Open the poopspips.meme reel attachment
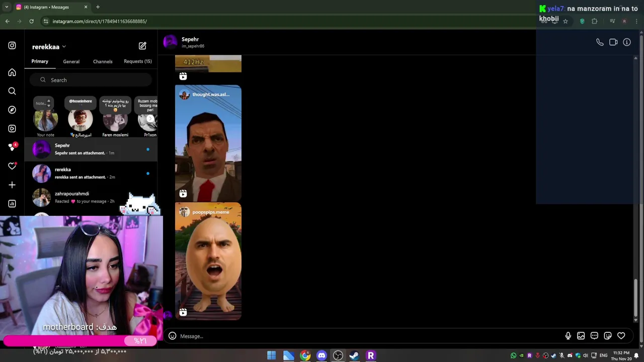The width and height of the screenshot is (644, 362). (208, 261)
